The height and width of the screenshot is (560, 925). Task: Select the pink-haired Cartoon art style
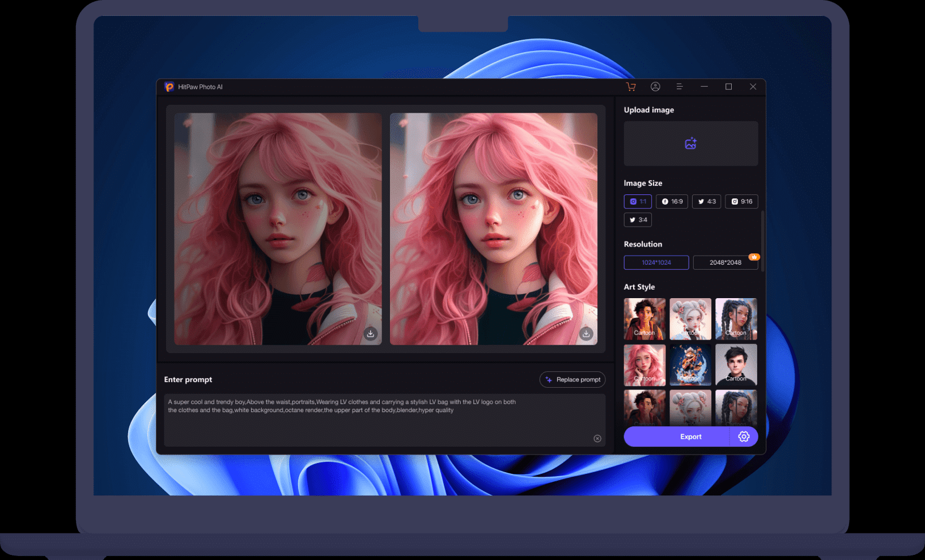[644, 365]
